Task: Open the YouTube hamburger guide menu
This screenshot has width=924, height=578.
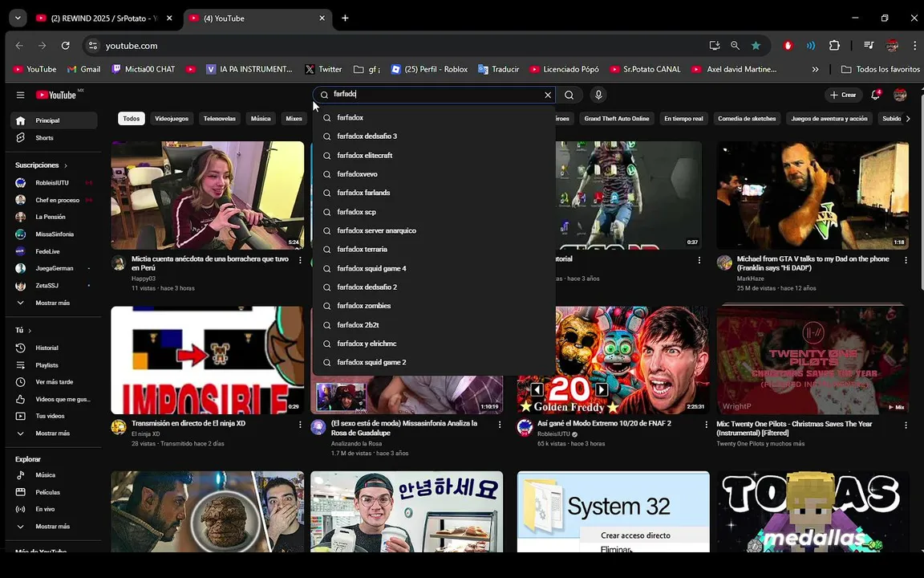Action: pos(20,95)
